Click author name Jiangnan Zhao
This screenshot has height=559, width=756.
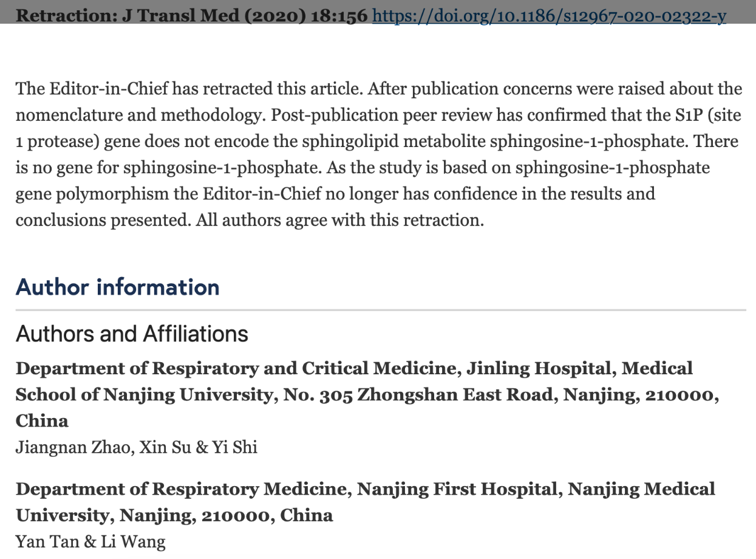point(74,448)
